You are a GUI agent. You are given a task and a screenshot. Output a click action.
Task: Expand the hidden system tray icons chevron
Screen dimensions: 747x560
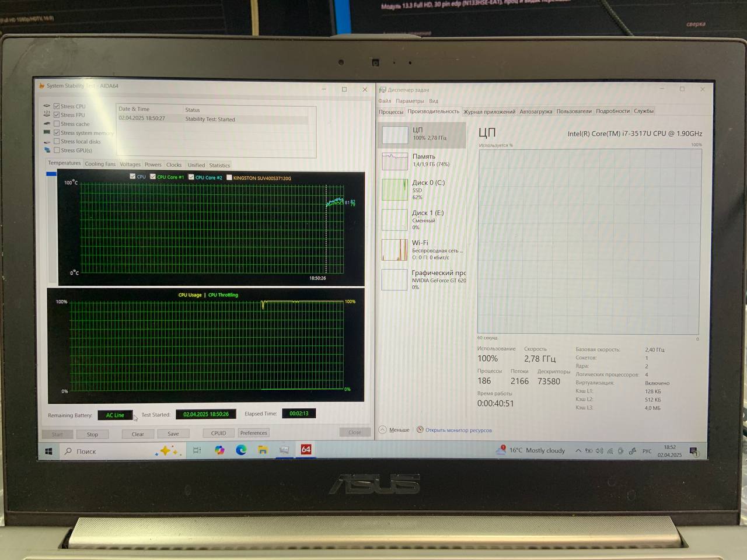pos(578,451)
